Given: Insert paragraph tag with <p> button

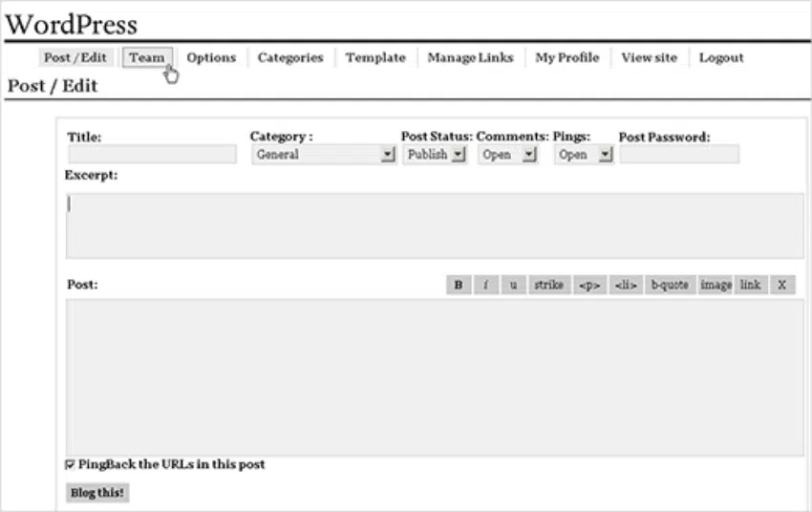Looking at the screenshot, I should [x=589, y=285].
